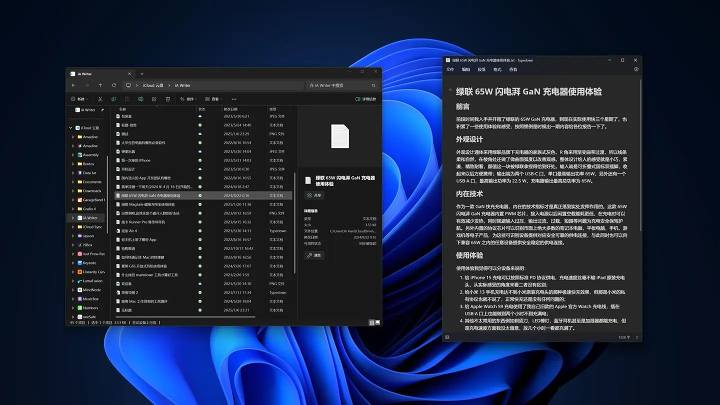Switch Explorer to large thumbnails view
The height and width of the screenshot is (405, 720).
click(x=377, y=323)
